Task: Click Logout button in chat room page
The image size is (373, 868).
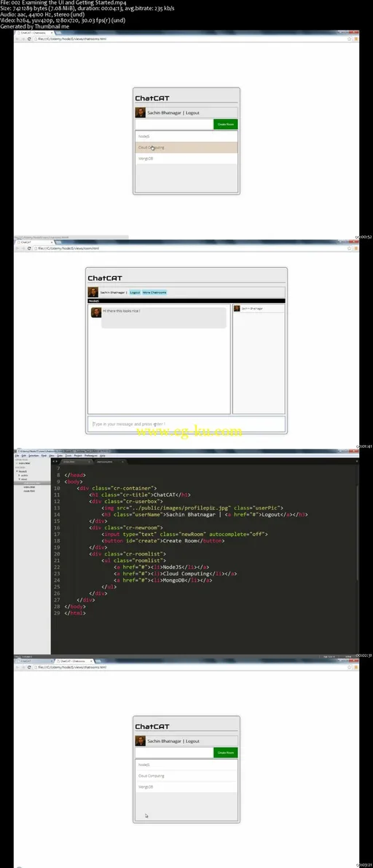Action: (135, 292)
